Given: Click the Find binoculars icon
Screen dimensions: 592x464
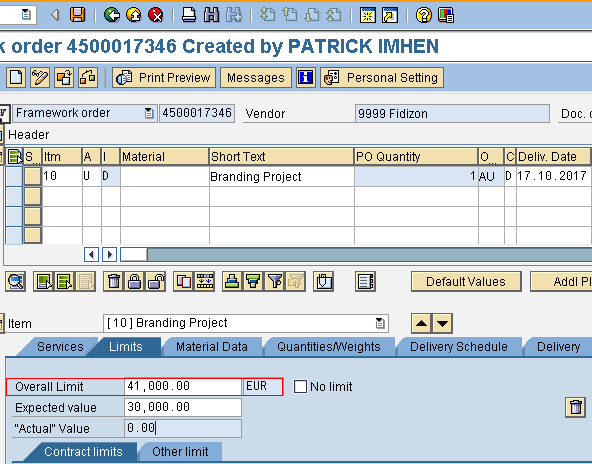Looking at the screenshot, I should tap(211, 15).
